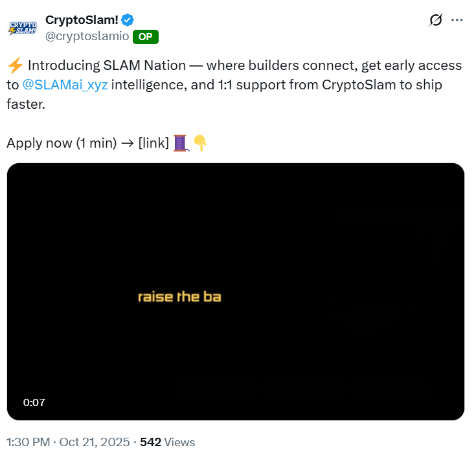476x452 pixels.
Task: Click the 'raise the ba' video caption
Action: point(180,297)
